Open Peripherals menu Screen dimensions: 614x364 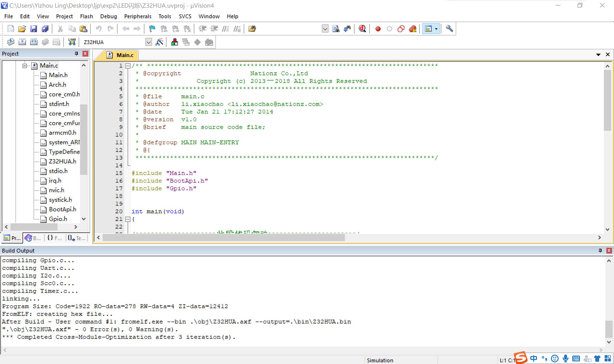(138, 16)
